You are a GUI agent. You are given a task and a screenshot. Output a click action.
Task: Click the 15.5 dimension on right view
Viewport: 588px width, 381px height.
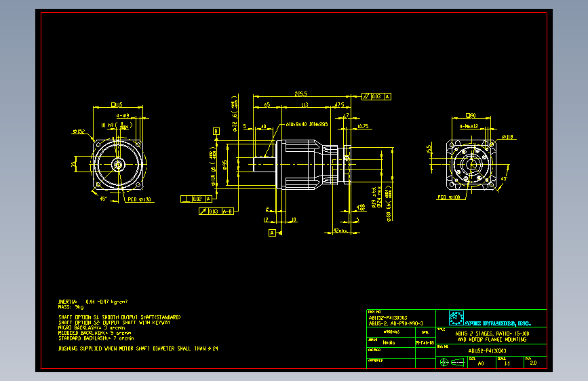(x=429, y=149)
